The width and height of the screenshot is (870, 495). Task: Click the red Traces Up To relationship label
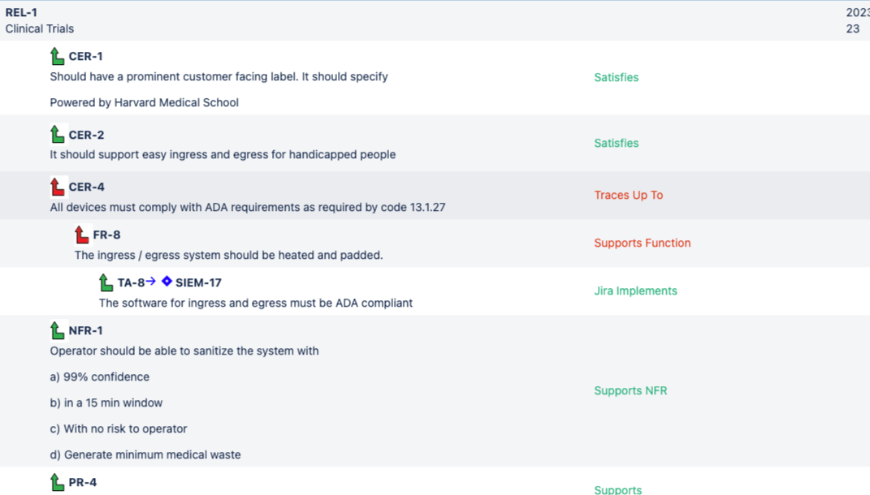click(x=628, y=195)
